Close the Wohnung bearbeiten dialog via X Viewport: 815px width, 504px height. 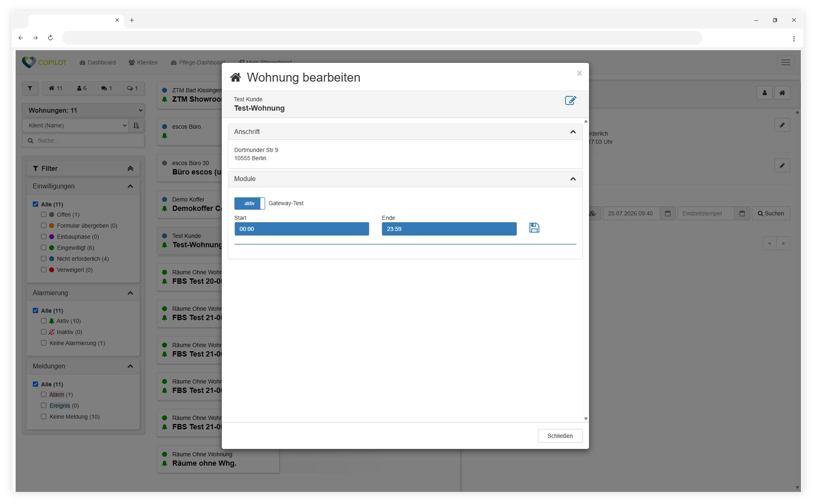[x=579, y=73]
